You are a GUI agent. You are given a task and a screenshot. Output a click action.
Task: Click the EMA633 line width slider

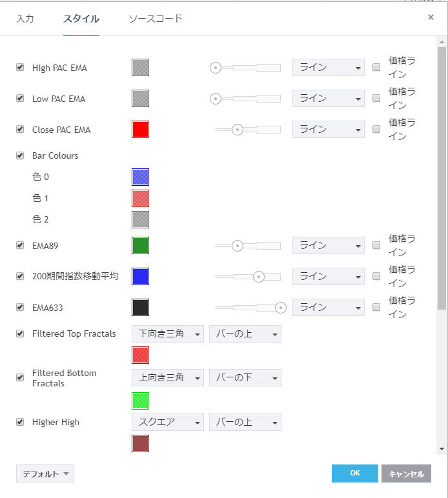tap(249, 308)
